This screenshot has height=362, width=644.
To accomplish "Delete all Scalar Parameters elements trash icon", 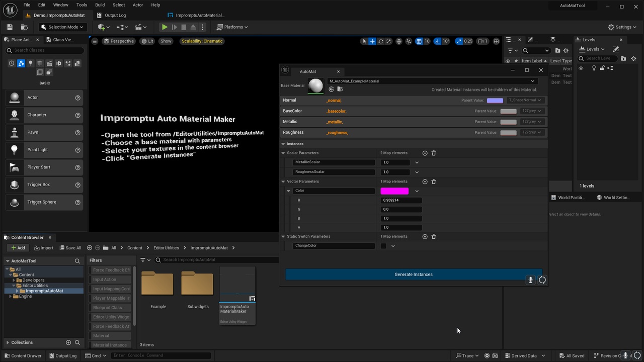I will pos(434,153).
